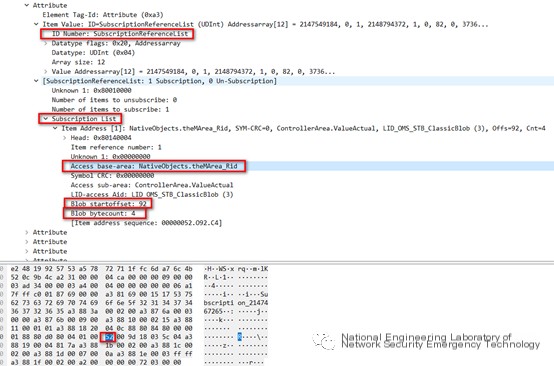Expand the Datatype flags 0x20 row
The height and width of the screenshot is (366, 554).
click(46, 43)
